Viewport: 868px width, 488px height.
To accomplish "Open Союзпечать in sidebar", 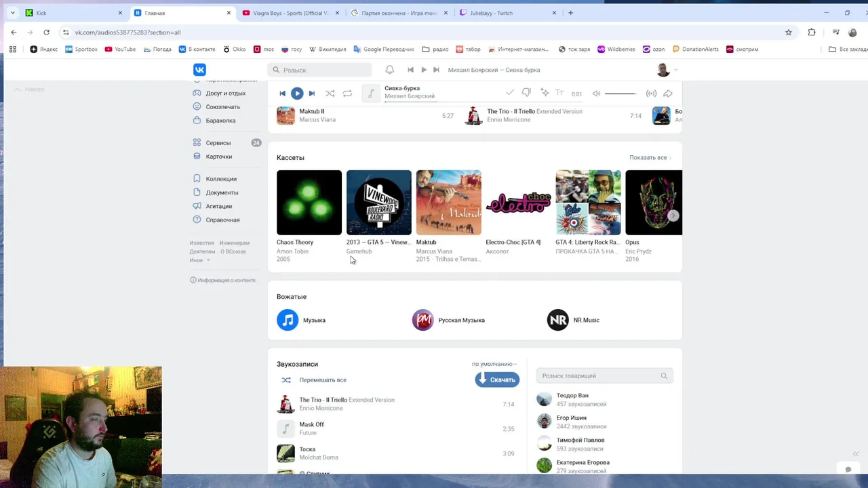I will [224, 107].
